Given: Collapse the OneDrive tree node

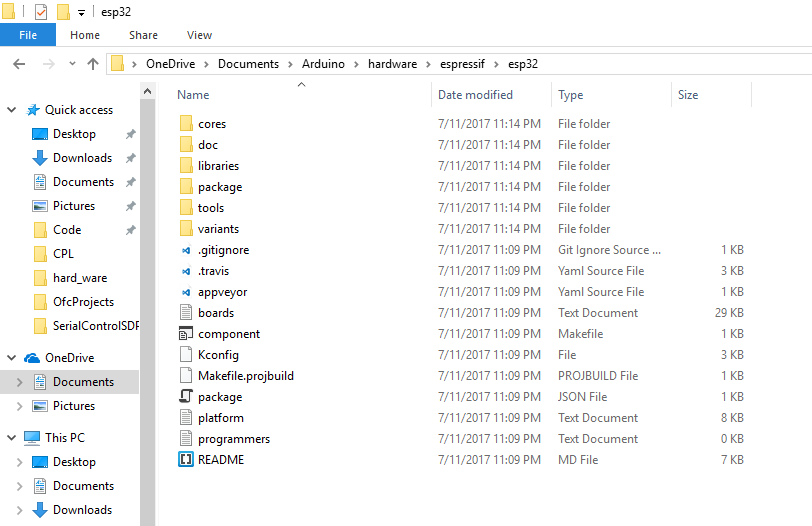Looking at the screenshot, I should (11, 358).
